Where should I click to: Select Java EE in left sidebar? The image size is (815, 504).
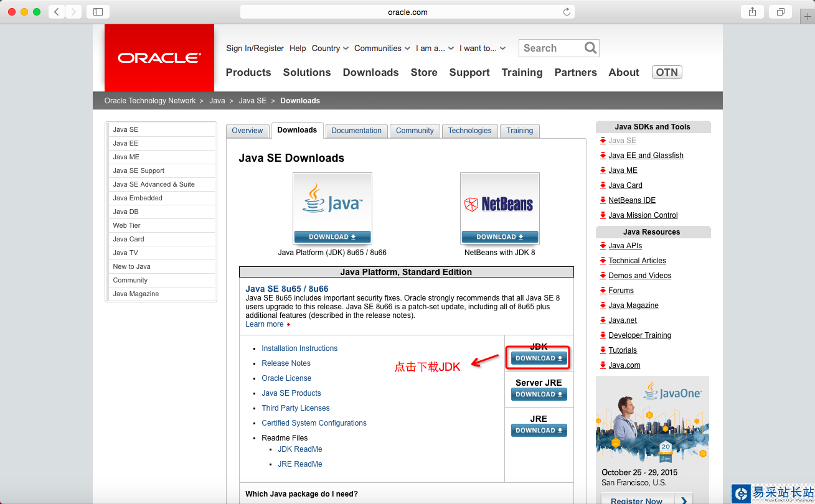coord(162,143)
